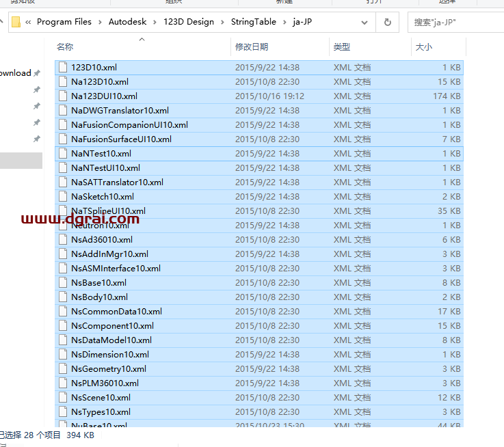Image resolution: width=504 pixels, height=447 pixels.
Task: Click file icon of NaNTestUI10.xml
Action: 63,168
